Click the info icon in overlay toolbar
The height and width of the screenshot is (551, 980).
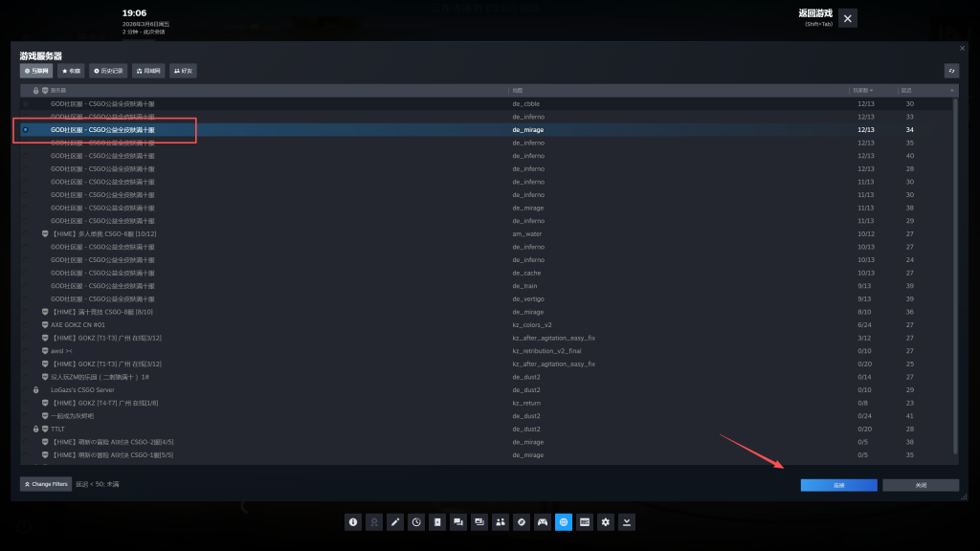(353, 522)
